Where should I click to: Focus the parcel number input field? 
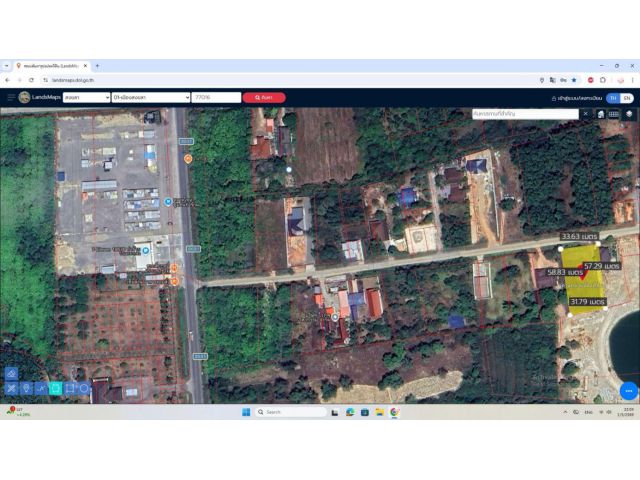216,98
